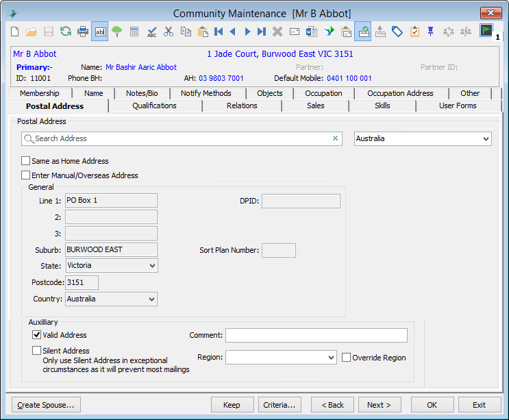
Task: Click the blue-green arrow bird icon
Action: pos(329,32)
